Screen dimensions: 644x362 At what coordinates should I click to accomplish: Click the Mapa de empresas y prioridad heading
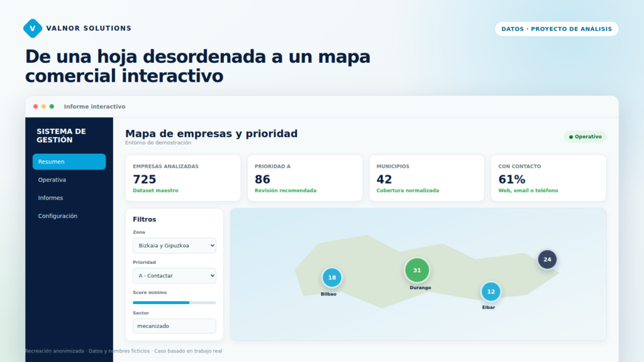[211, 133]
